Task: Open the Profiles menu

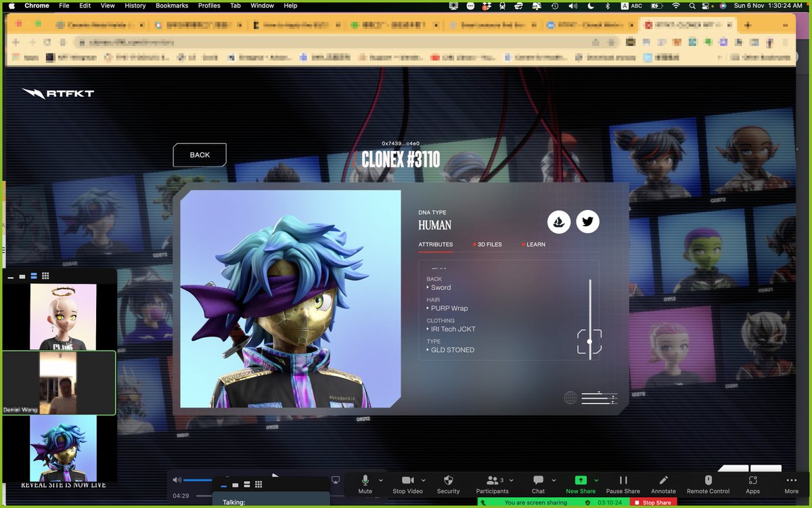Action: click(209, 5)
